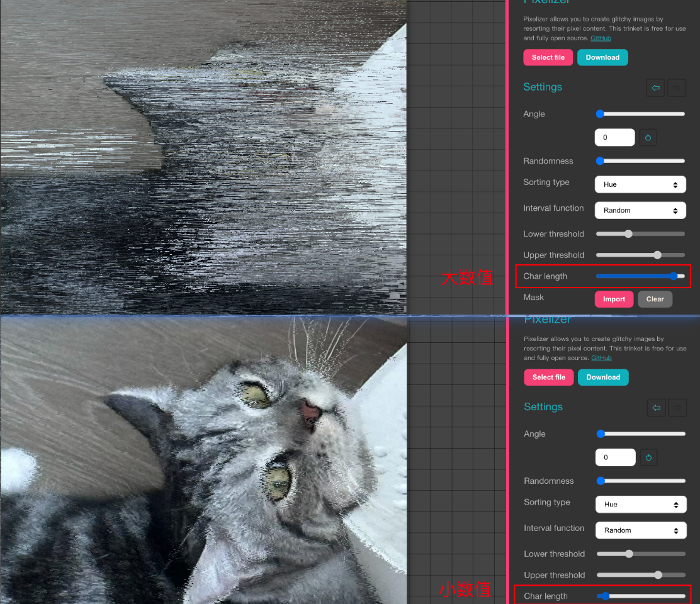Open Interval function dropdown in lower panel
The height and width of the screenshot is (604, 700).
pyautogui.click(x=641, y=530)
